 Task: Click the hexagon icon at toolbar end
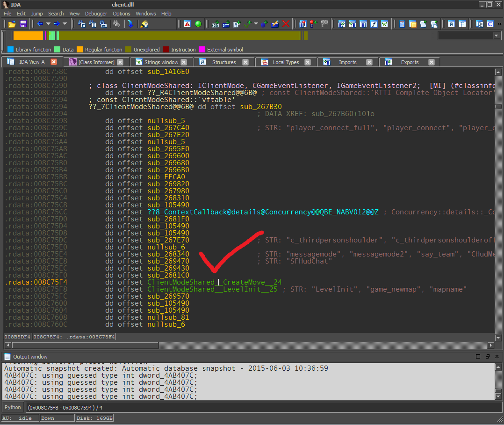(x=490, y=24)
